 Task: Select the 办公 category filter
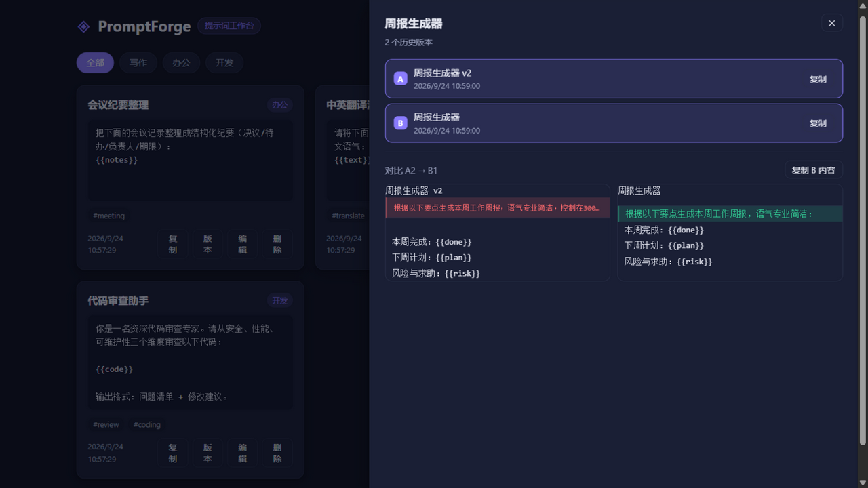(x=181, y=62)
